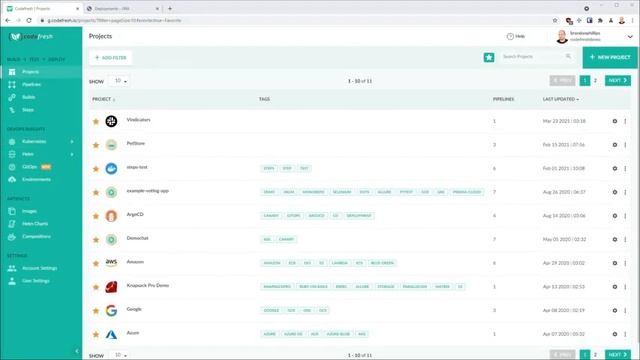Screen dimensions: 640x360
Task: Click the Google G logo icon
Action: click(111, 311)
